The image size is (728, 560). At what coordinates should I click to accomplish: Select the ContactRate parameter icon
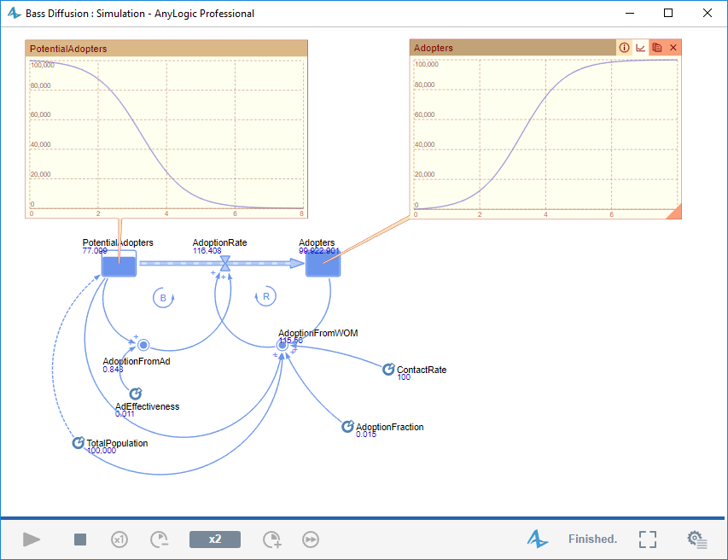tap(388, 369)
